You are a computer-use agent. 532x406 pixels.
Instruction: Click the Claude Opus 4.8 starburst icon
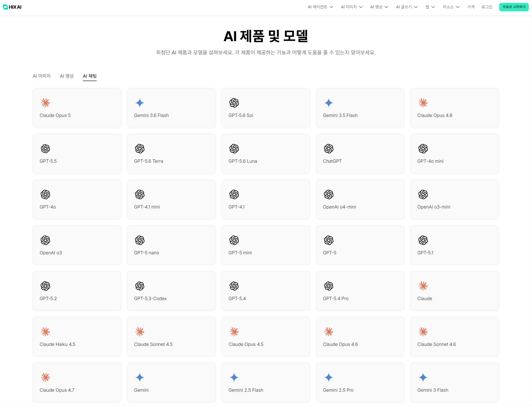coord(423,103)
